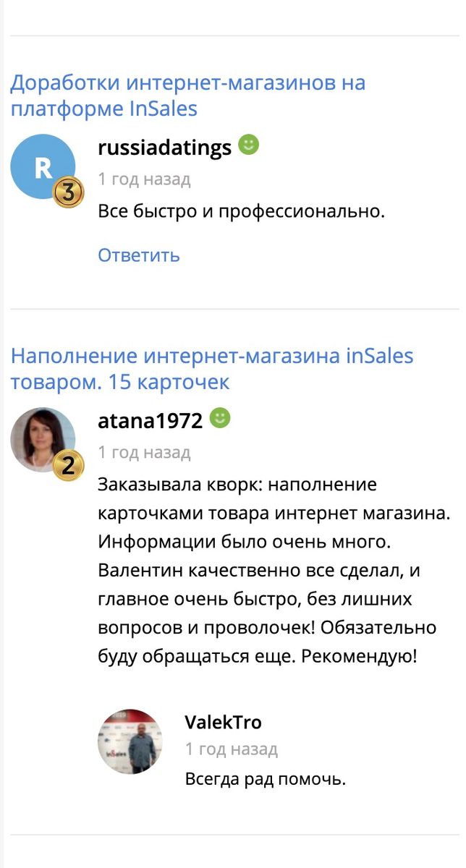This screenshot has height=868, width=466.
Task: Open the "Наполнение интернет-магазина inSales товаром" link
Action: pyautogui.click(x=212, y=368)
